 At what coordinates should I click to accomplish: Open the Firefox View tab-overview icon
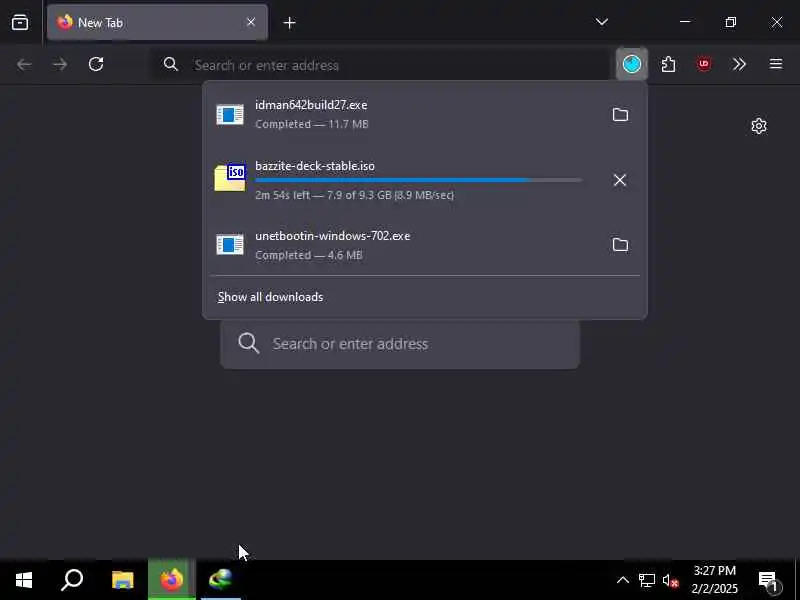[x=20, y=22]
